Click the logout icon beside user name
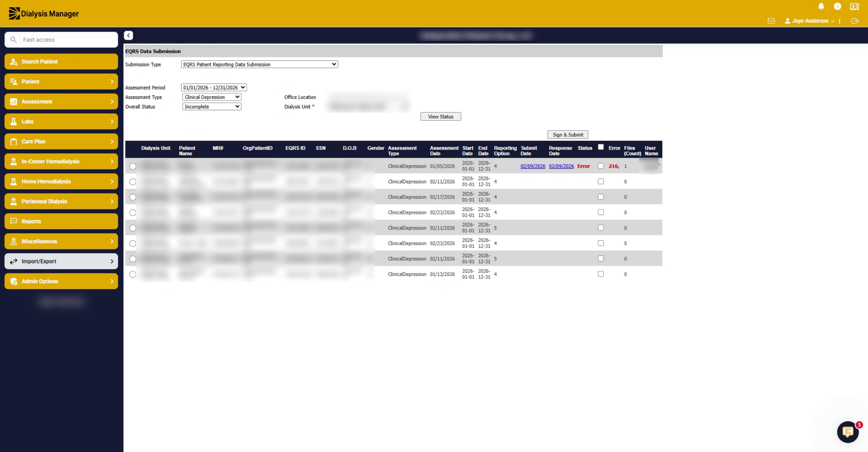The height and width of the screenshot is (452, 868). click(x=855, y=21)
